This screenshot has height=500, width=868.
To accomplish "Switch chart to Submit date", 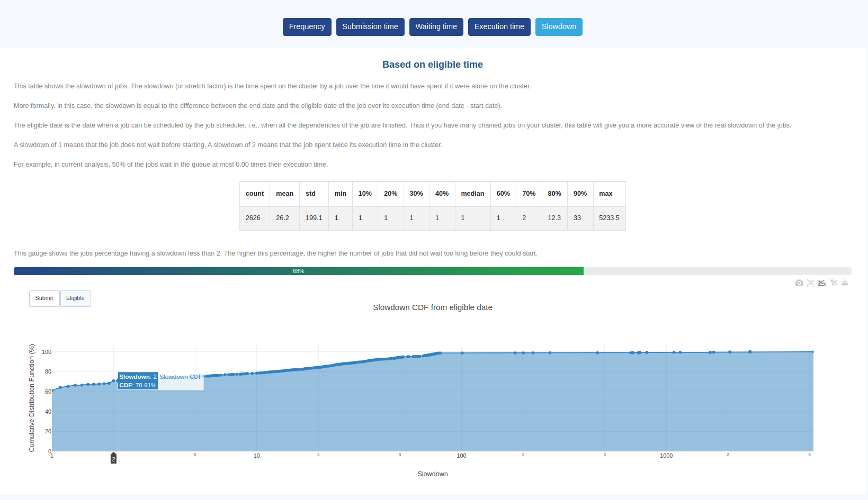I will point(44,298).
